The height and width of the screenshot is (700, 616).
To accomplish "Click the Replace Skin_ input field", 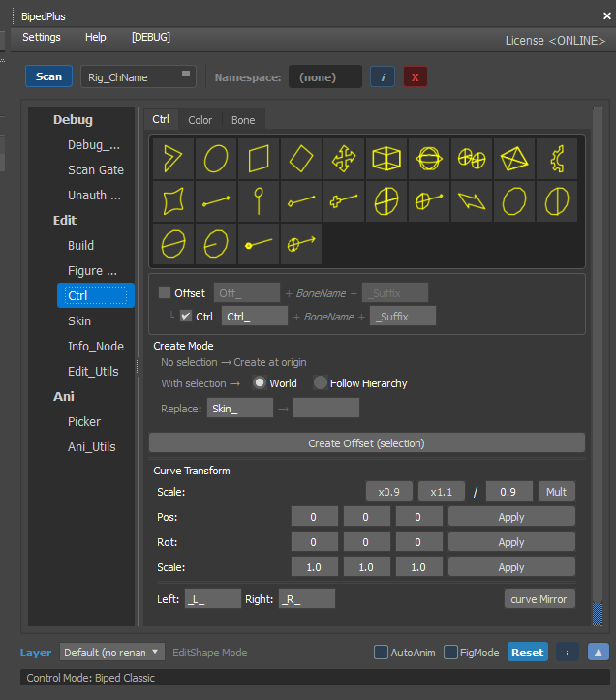I will coord(240,408).
